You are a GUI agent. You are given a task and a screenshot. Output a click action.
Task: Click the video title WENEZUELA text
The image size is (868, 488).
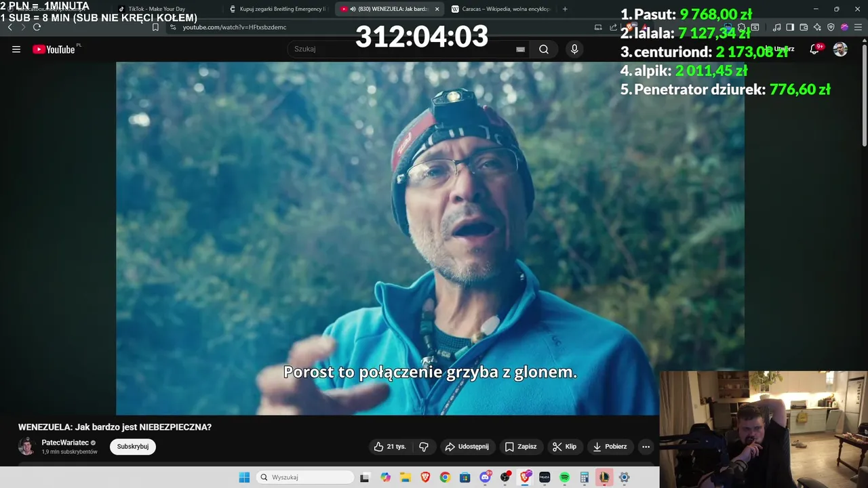click(x=115, y=427)
